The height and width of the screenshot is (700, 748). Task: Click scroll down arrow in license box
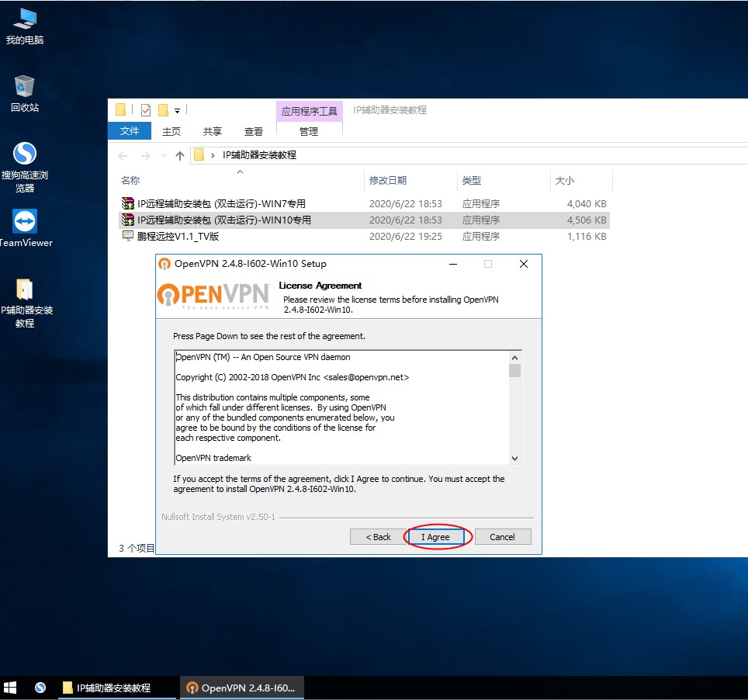click(x=514, y=459)
